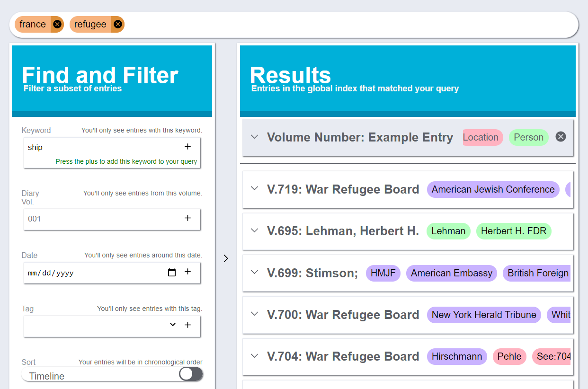Expand the V.699 Stimson entry
The image size is (588, 389).
click(255, 272)
